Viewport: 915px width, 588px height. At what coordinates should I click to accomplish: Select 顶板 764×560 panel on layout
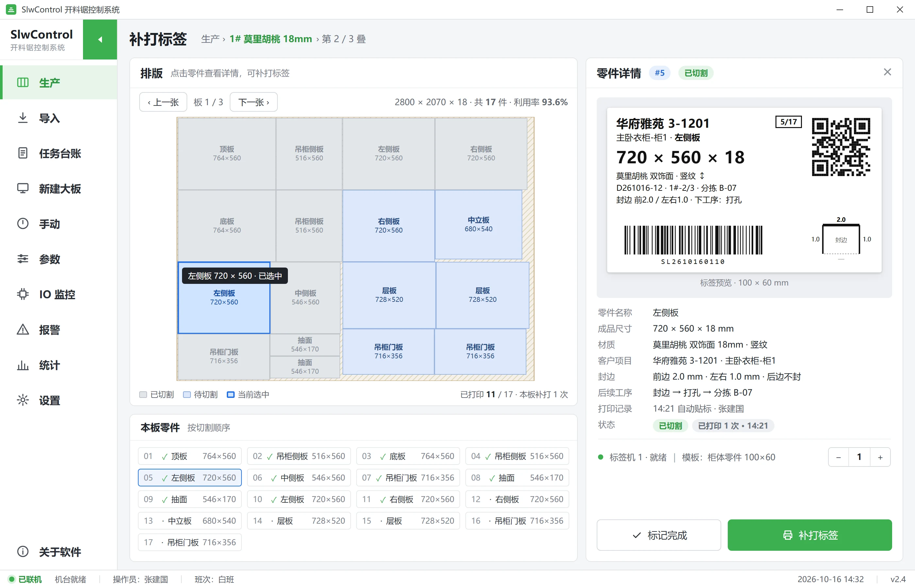pos(227,153)
